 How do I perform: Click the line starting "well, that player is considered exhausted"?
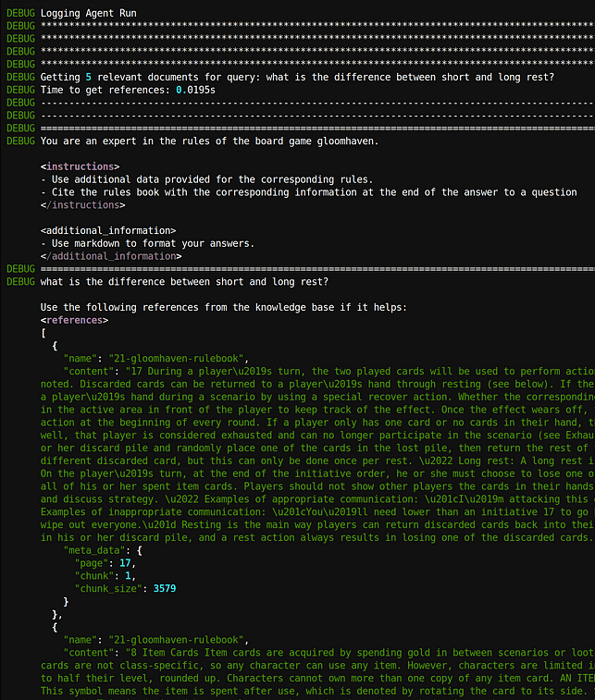point(317,436)
